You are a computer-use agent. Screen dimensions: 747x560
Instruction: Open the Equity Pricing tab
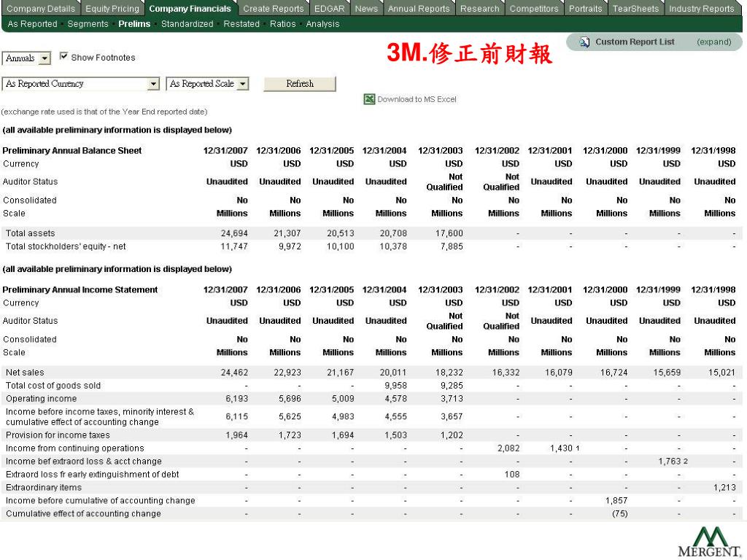coord(112,9)
